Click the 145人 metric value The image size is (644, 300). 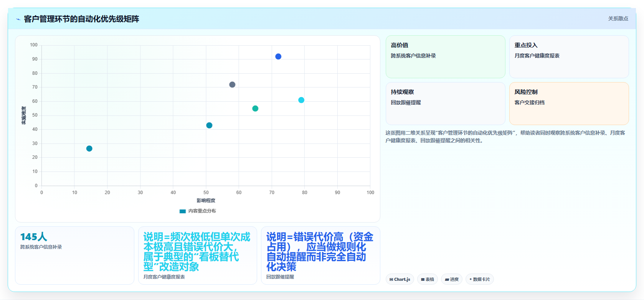coord(34,237)
